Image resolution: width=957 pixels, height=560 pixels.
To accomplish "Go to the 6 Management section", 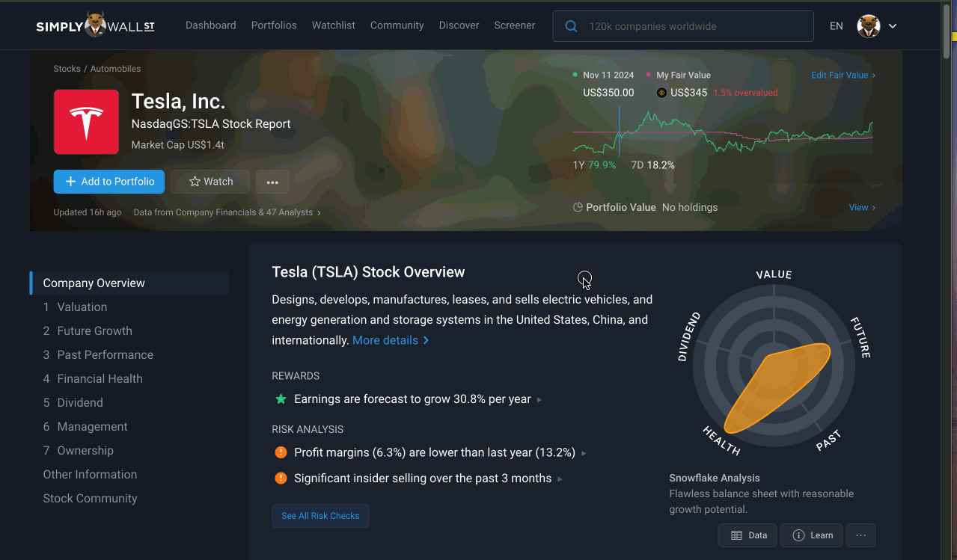I will [85, 426].
